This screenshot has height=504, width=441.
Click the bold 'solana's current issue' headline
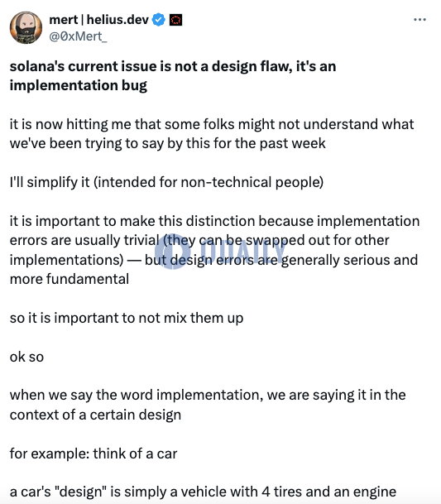tap(173, 66)
